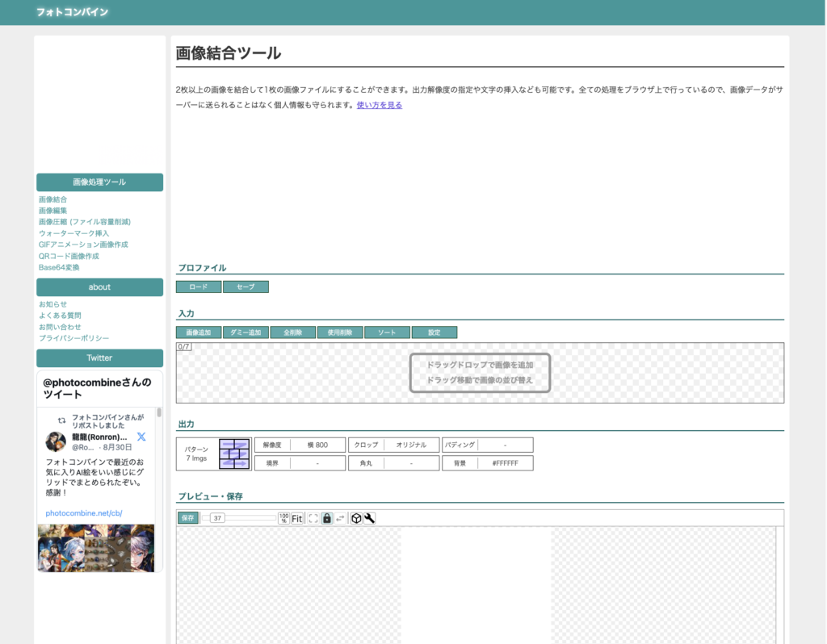Click the 保存 save button
The width and height of the screenshot is (827, 644).
pos(187,518)
